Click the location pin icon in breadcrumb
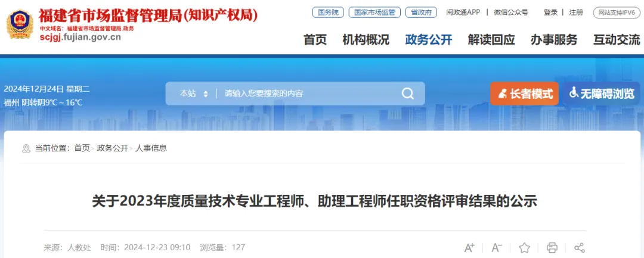 pos(26,148)
